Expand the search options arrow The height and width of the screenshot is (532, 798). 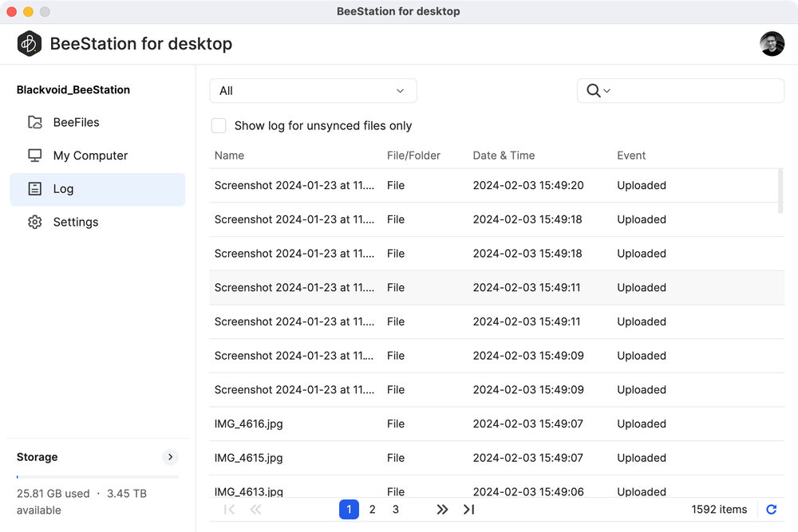coord(606,91)
